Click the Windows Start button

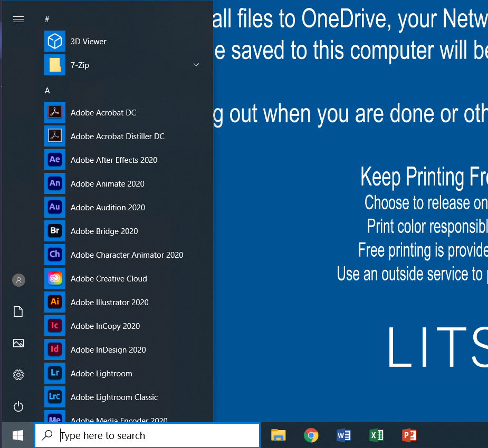[x=18, y=435]
